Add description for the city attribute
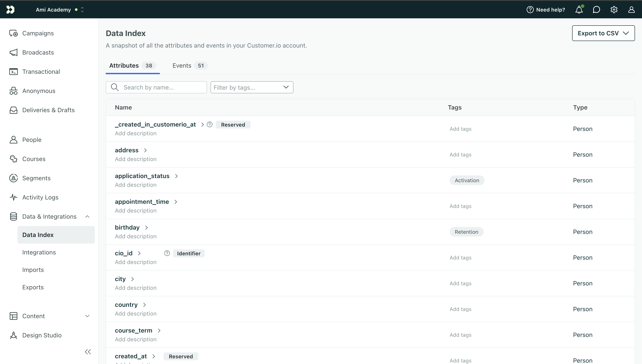The width and height of the screenshot is (642, 364). click(136, 288)
